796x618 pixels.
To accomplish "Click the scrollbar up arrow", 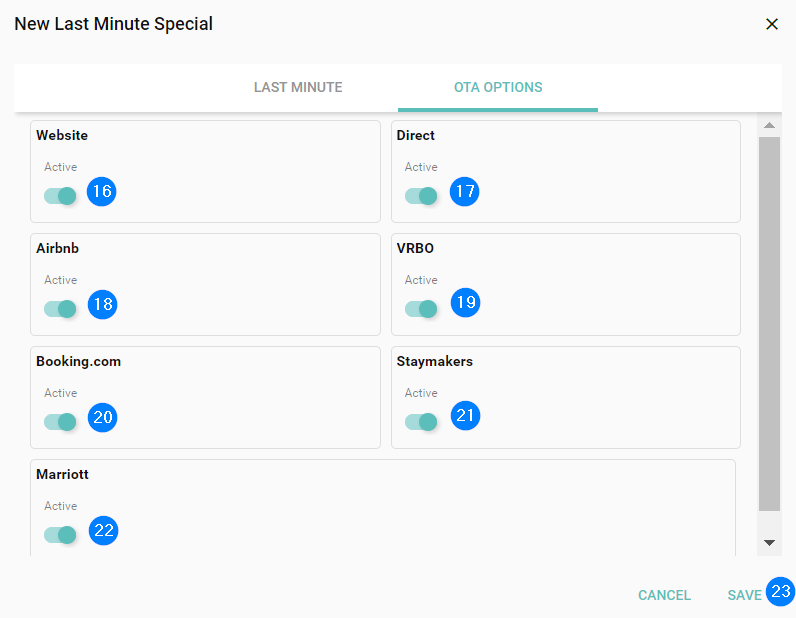I will tap(769, 126).
